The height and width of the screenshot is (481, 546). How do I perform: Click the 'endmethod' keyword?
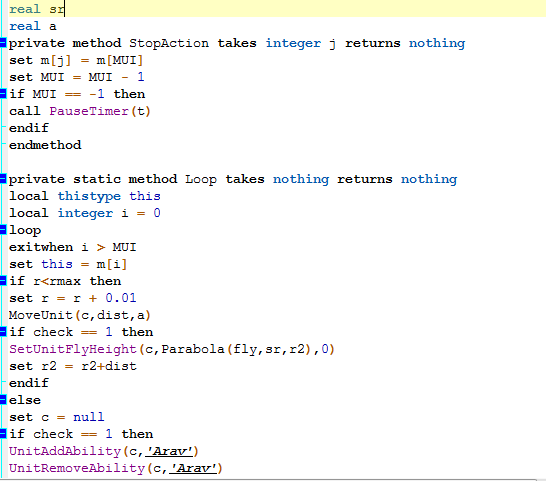45,145
